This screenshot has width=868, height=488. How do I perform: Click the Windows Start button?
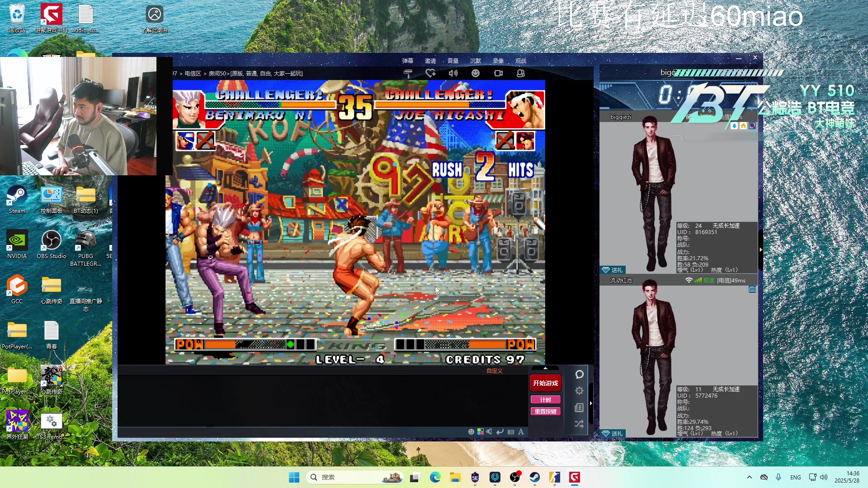point(294,477)
